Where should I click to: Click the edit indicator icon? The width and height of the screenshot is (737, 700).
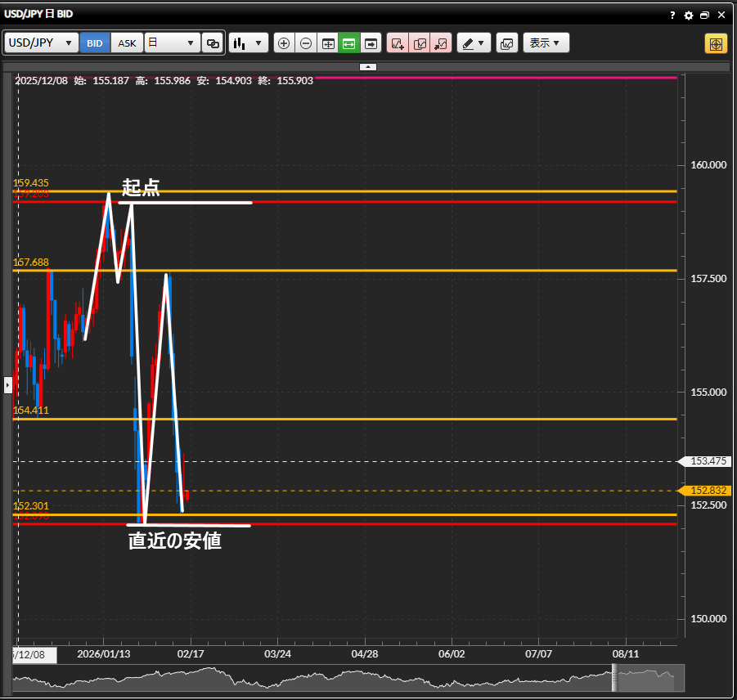420,43
